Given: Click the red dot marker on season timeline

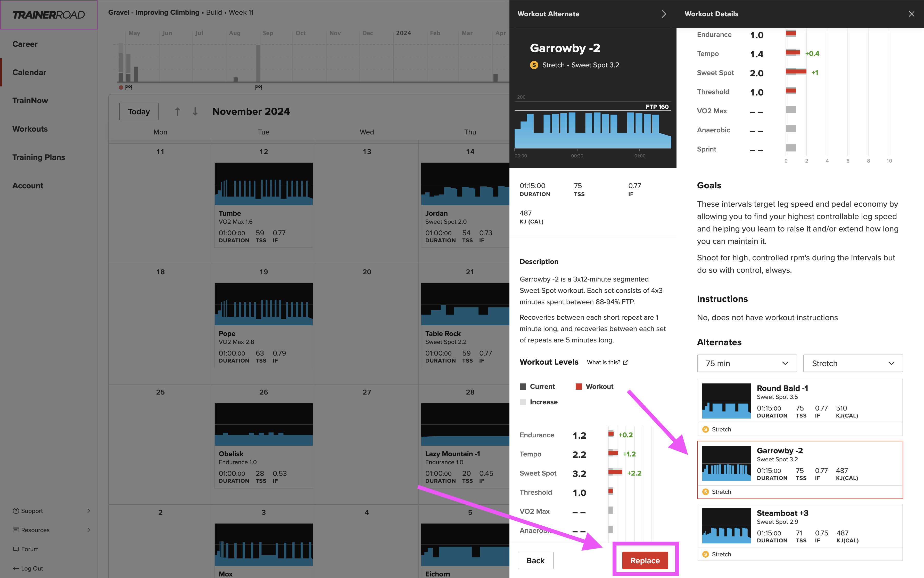Looking at the screenshot, I should click(x=121, y=87).
